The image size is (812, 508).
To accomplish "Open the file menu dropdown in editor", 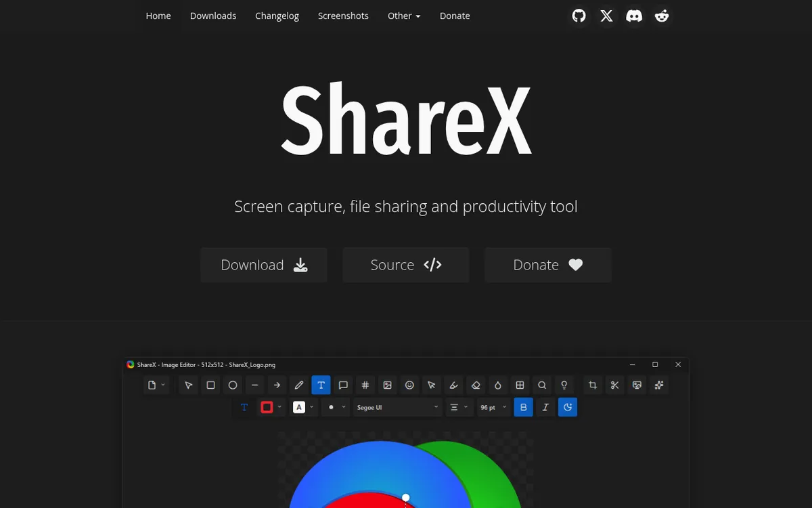I will (156, 385).
